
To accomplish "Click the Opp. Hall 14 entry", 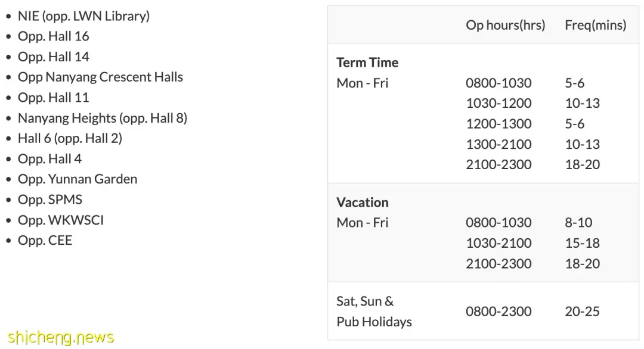I will (x=54, y=57).
